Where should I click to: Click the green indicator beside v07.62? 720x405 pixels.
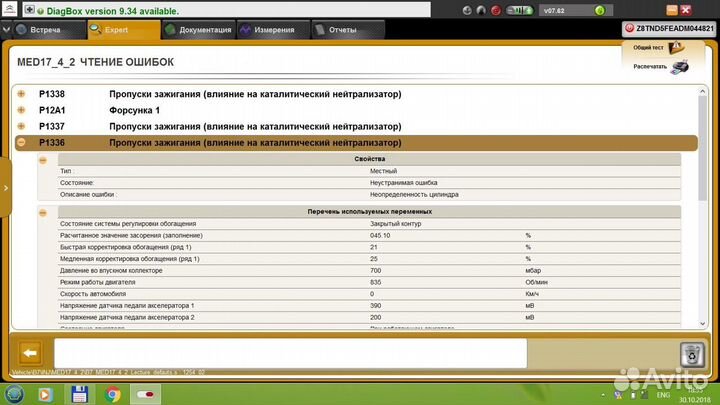click(600, 11)
